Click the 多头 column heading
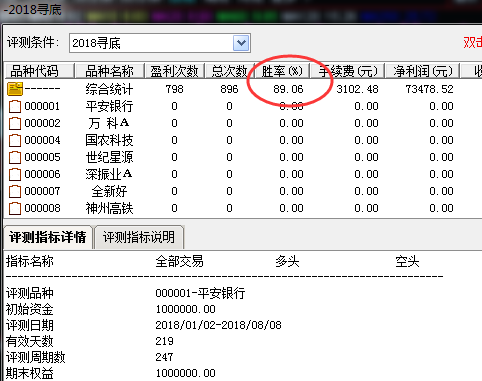Image resolution: width=482 pixels, height=381 pixels. [287, 261]
